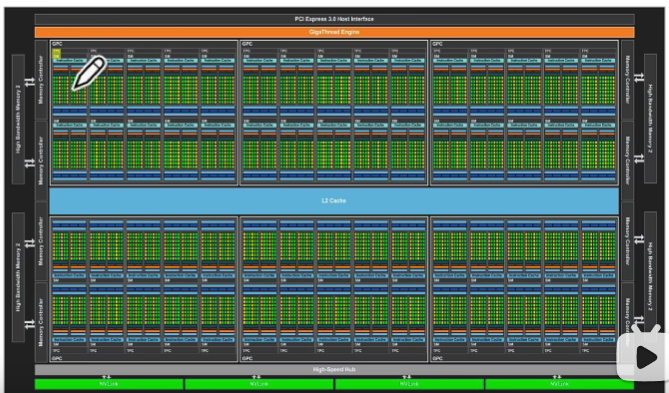Select the leftmost green NVLink bar

pos(109,384)
